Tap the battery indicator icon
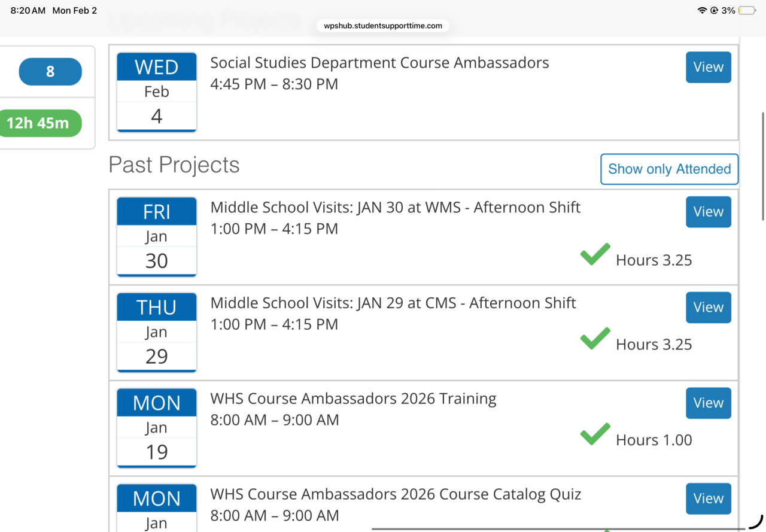Image resolution: width=766 pixels, height=532 pixels. [x=747, y=11]
